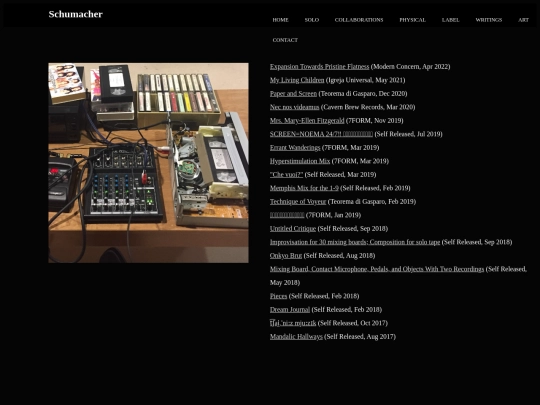Follow the Paper and Screen link

tap(293, 93)
